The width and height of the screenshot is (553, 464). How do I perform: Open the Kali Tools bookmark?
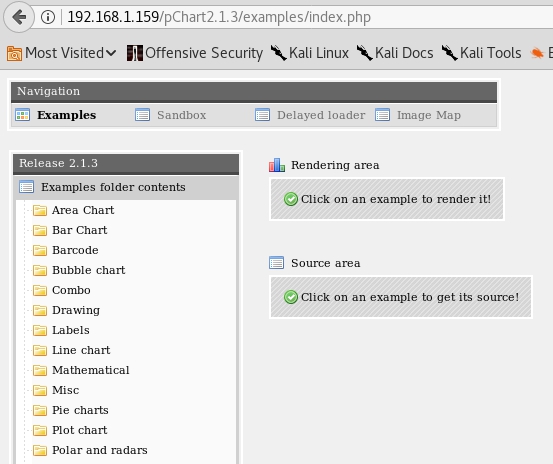pos(482,53)
